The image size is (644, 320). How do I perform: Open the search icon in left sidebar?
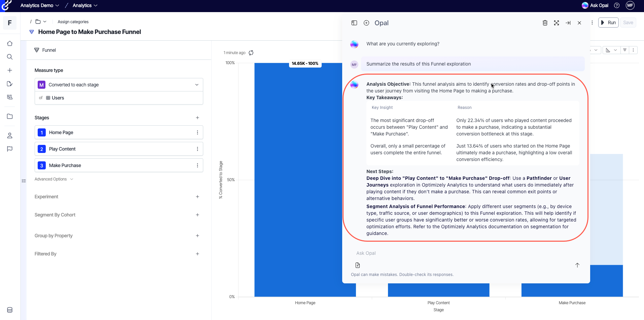10,57
